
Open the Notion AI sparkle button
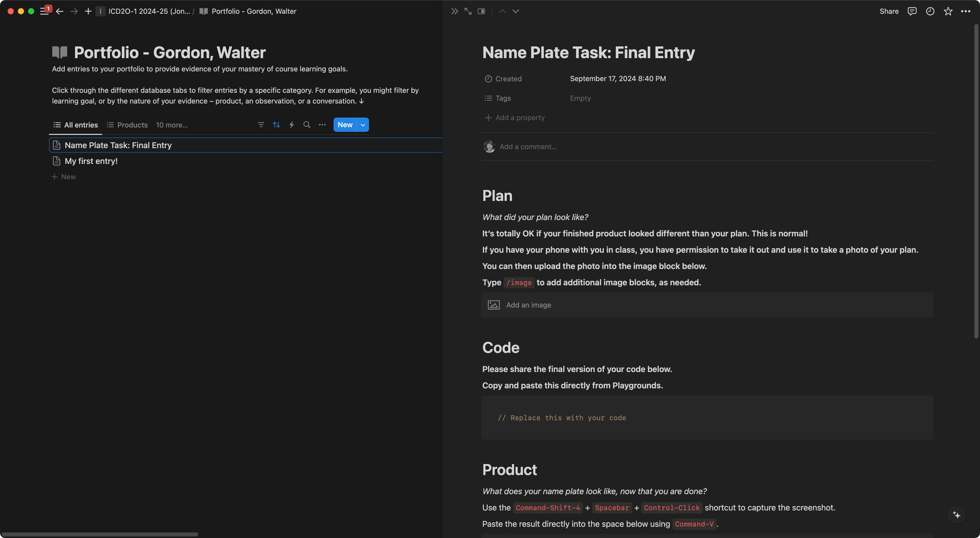[x=957, y=515]
